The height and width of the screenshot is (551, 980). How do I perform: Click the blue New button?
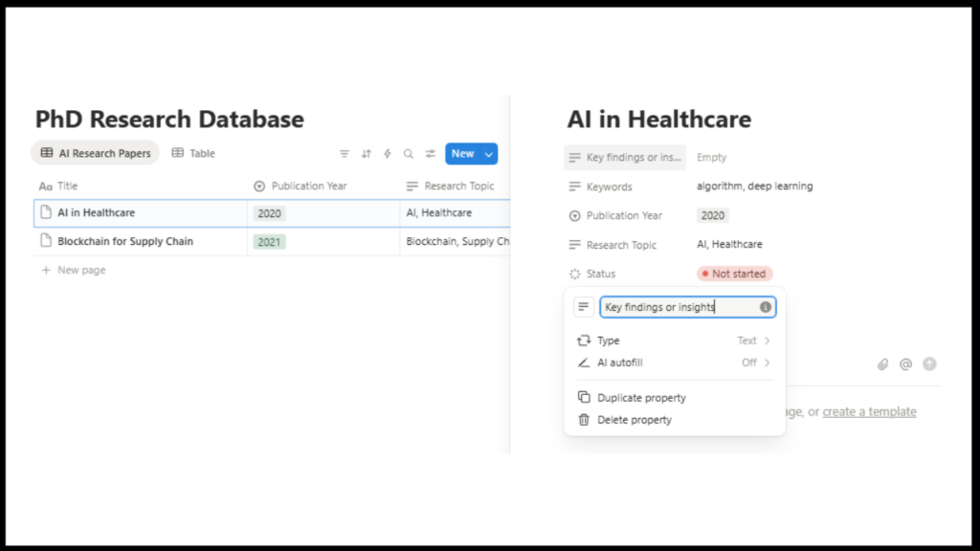coord(462,154)
